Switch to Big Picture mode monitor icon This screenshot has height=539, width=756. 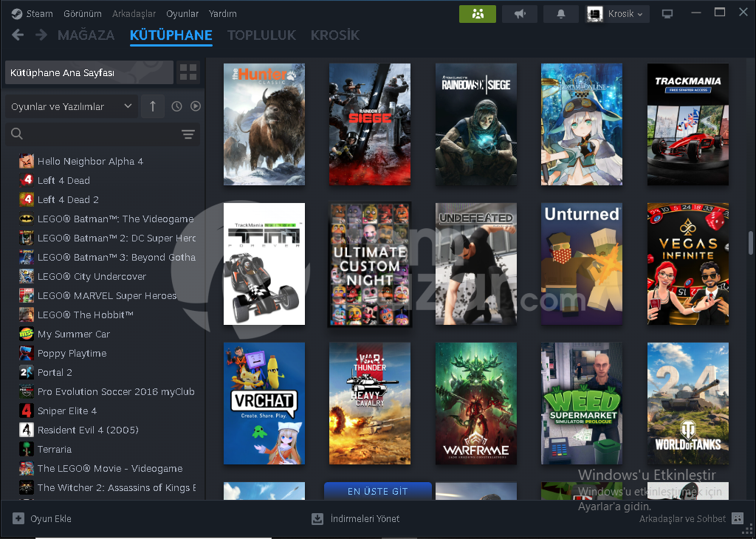667,14
